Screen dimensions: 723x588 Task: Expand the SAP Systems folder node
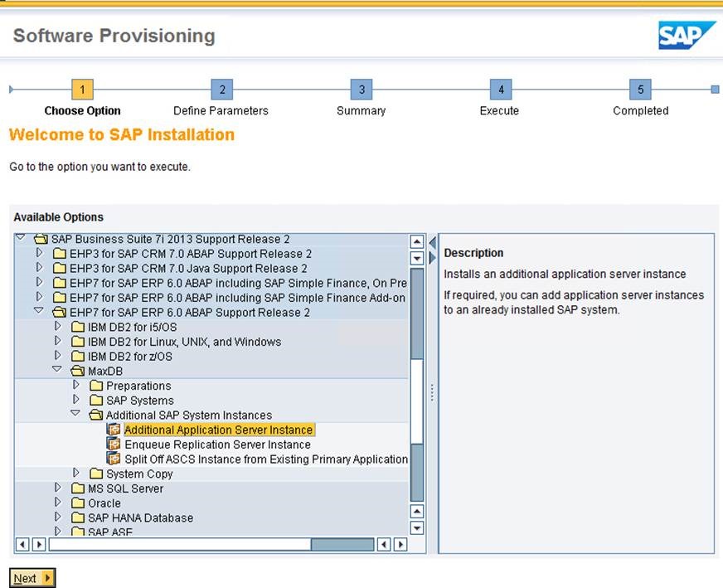76,400
